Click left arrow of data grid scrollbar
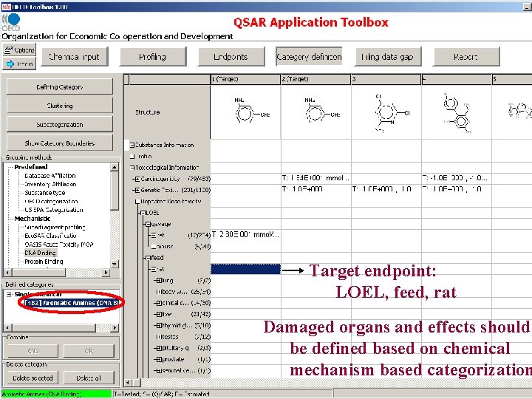This screenshot has width=532, height=399. coord(128,383)
